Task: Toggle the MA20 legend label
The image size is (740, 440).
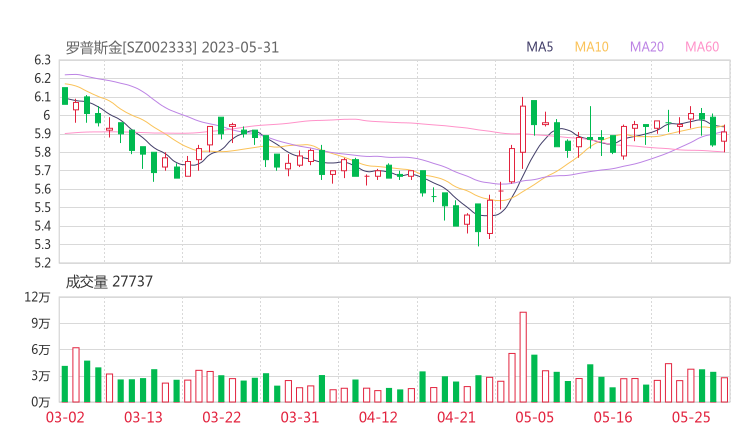Action: (x=647, y=47)
